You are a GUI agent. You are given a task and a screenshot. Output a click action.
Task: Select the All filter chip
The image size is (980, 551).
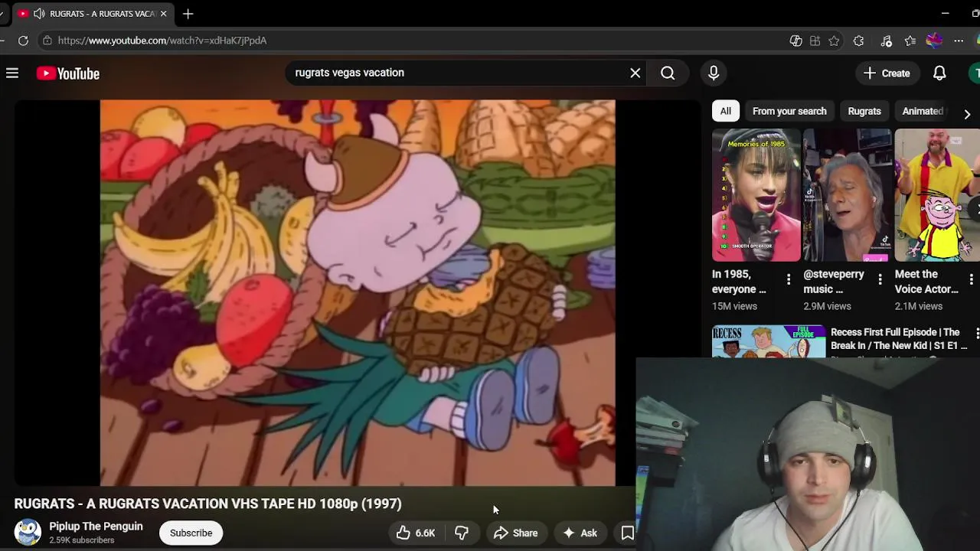pyautogui.click(x=725, y=111)
